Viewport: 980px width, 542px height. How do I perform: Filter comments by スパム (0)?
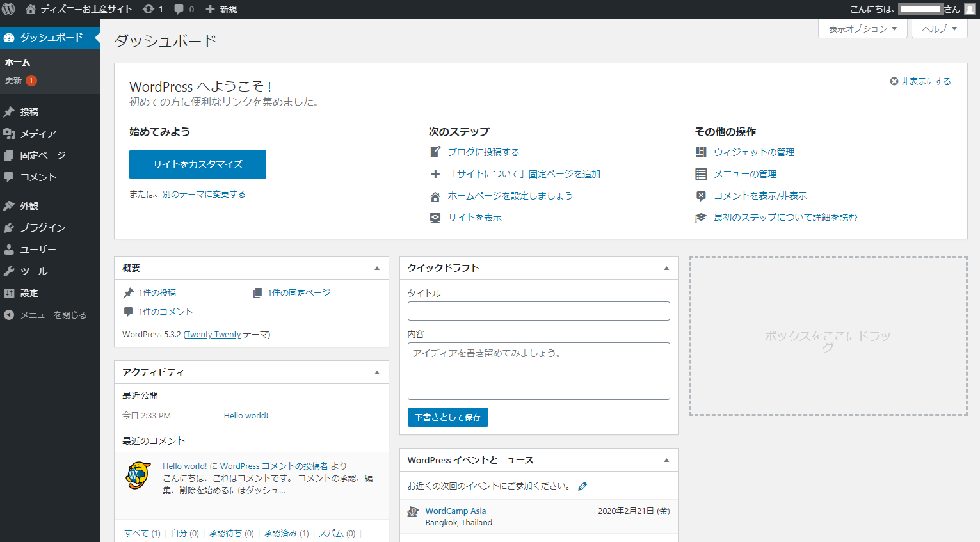coord(337,534)
